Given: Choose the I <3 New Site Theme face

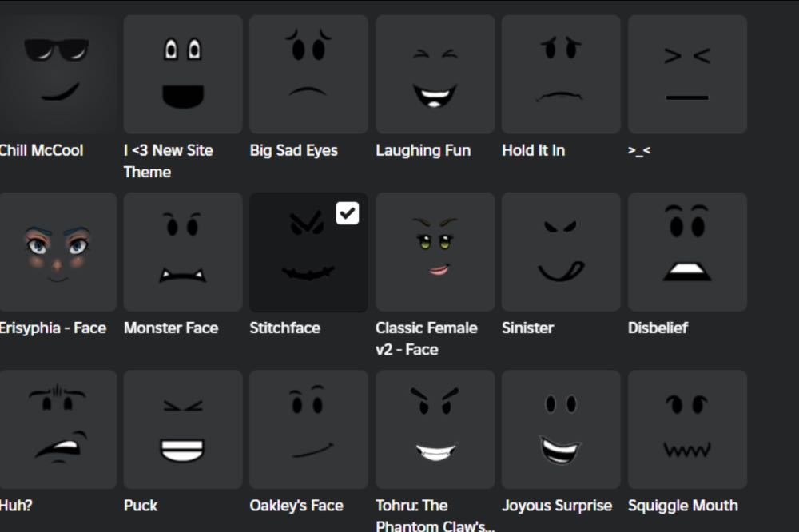Looking at the screenshot, I should [x=183, y=74].
